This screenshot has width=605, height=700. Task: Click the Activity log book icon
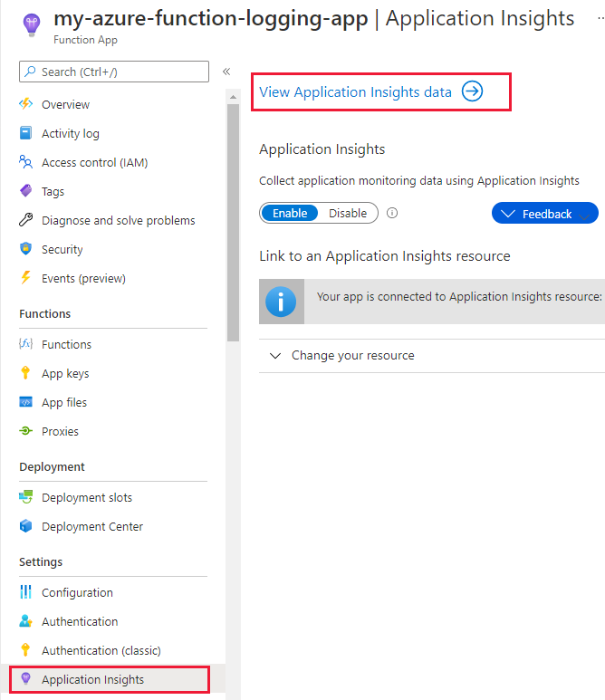[26, 133]
